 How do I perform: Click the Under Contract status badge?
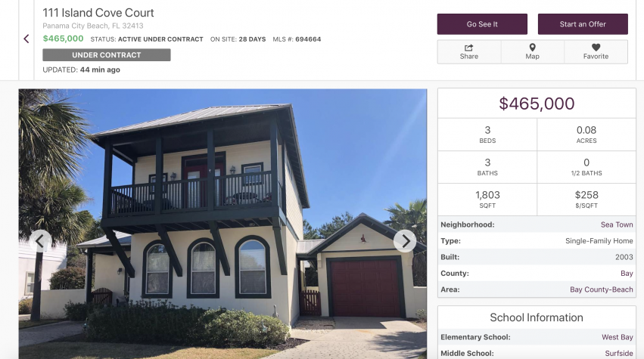107,55
